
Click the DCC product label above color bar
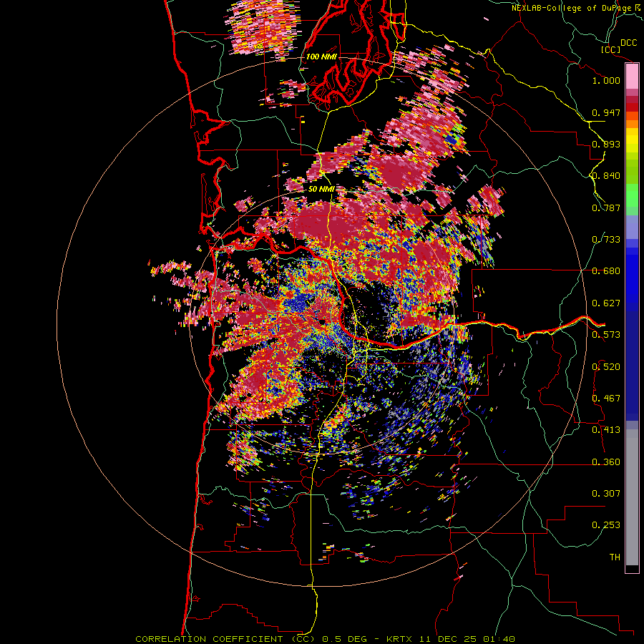point(629,43)
